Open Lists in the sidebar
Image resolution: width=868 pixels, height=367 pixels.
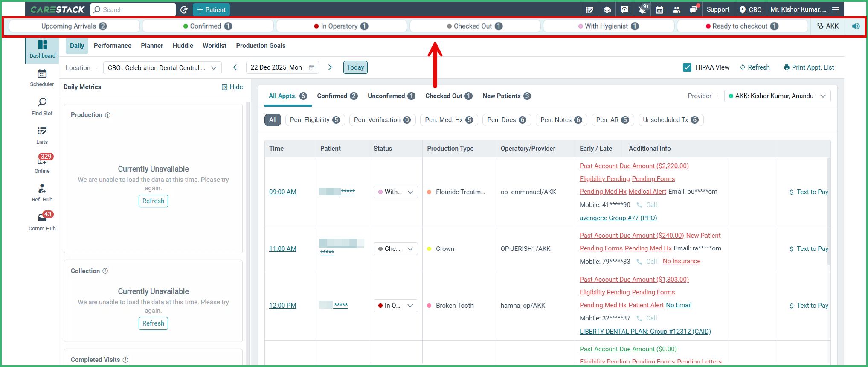(x=42, y=135)
